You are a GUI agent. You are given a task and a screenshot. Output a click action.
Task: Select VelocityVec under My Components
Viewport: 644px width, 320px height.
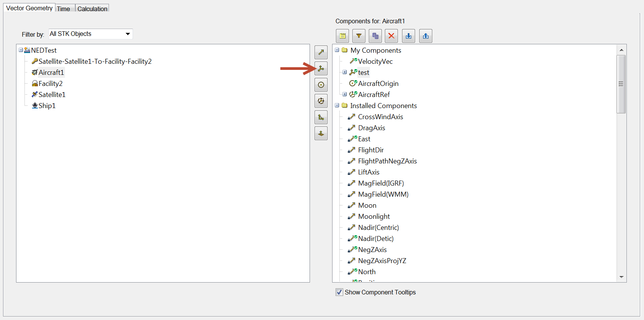[375, 61]
